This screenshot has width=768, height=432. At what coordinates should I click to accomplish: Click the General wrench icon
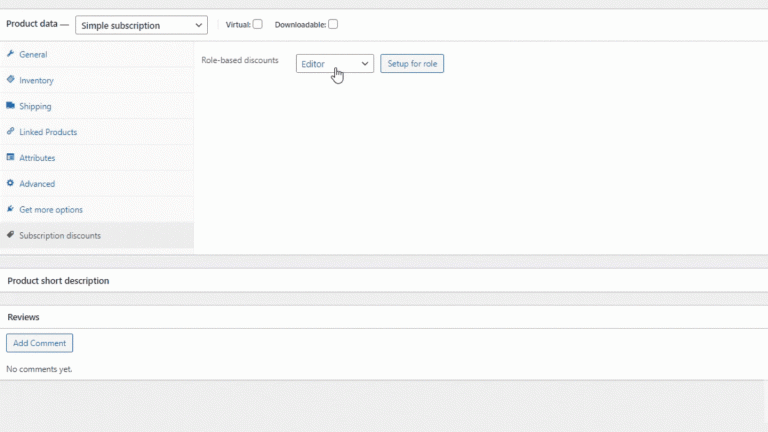coord(10,54)
